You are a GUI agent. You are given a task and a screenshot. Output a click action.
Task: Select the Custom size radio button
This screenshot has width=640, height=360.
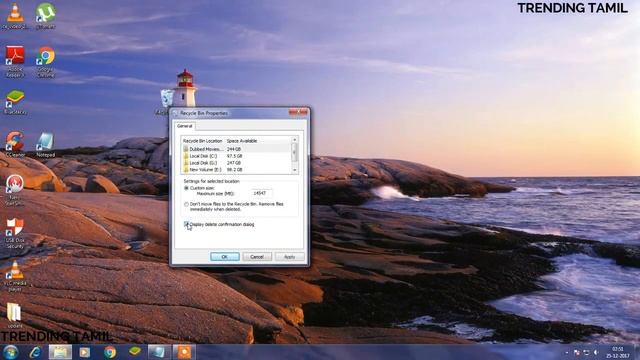[x=186, y=188]
